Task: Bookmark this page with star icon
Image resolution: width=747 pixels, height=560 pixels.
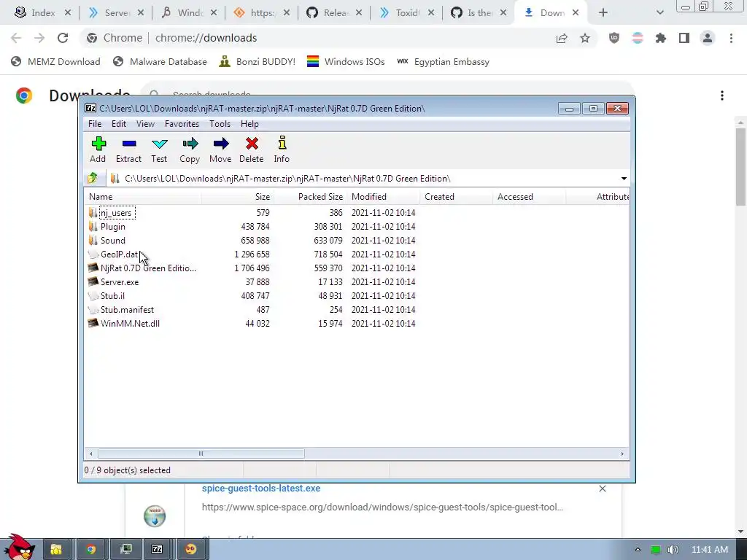Action: (x=585, y=38)
